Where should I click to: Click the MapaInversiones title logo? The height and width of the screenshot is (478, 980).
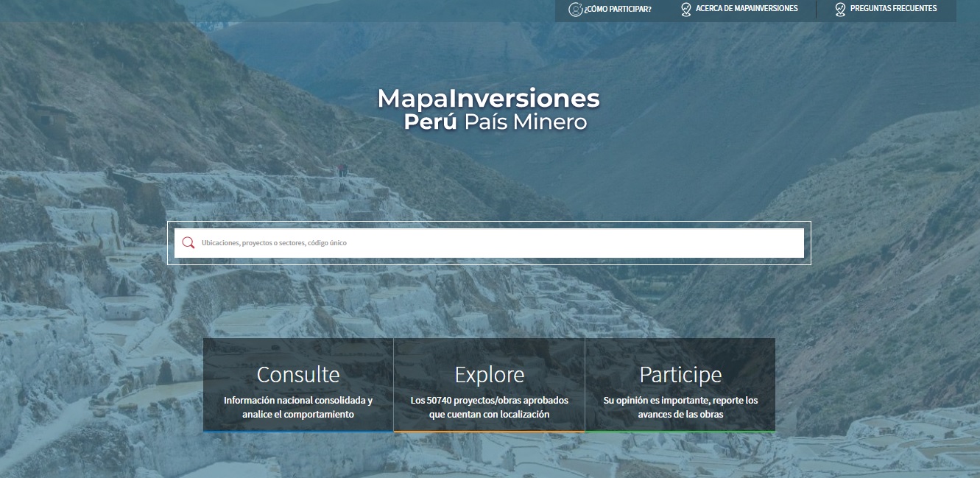489,98
